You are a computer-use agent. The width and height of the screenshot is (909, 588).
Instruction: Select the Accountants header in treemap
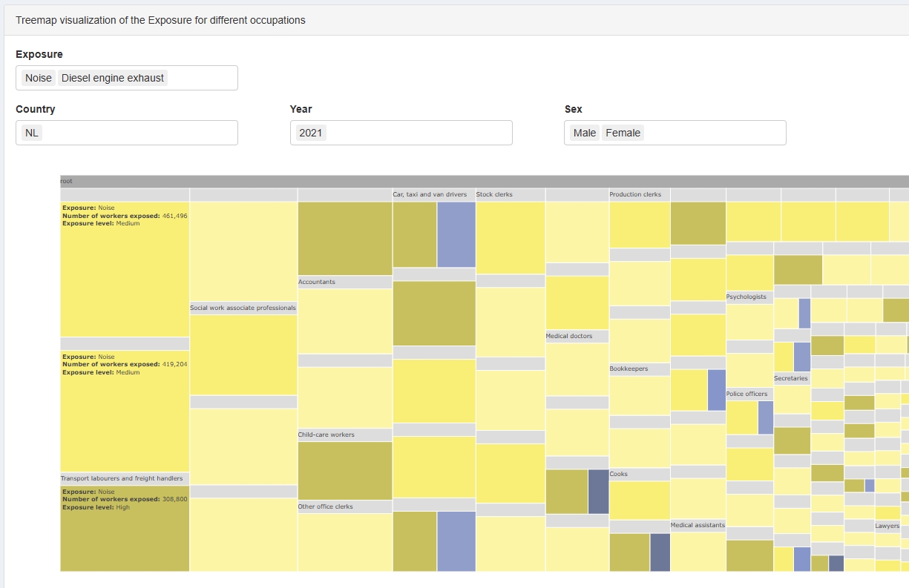(x=345, y=282)
